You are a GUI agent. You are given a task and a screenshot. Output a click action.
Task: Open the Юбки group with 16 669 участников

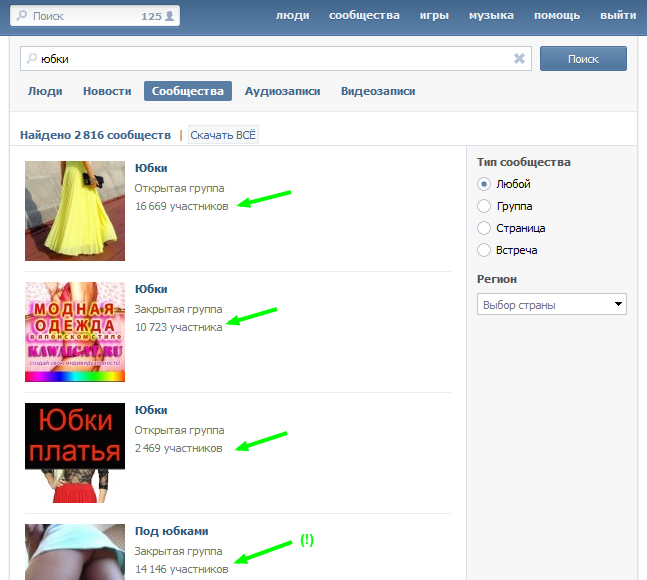pyautogui.click(x=151, y=168)
